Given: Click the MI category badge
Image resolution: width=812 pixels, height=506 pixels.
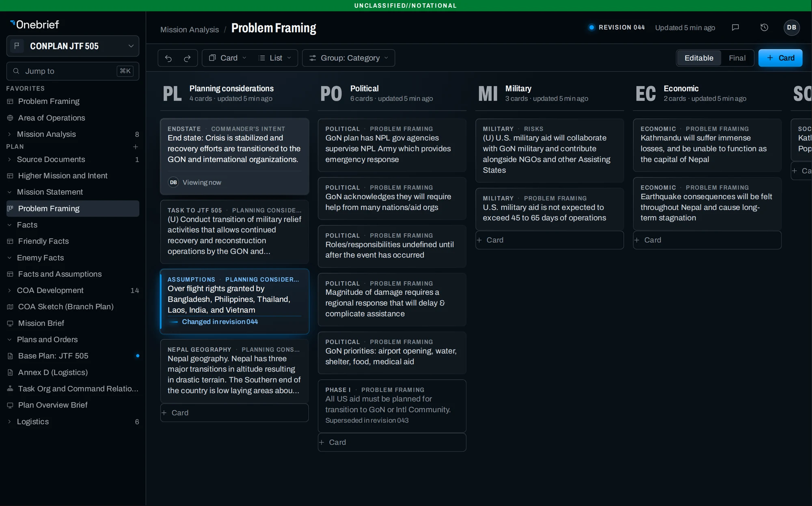Looking at the screenshot, I should [488, 93].
